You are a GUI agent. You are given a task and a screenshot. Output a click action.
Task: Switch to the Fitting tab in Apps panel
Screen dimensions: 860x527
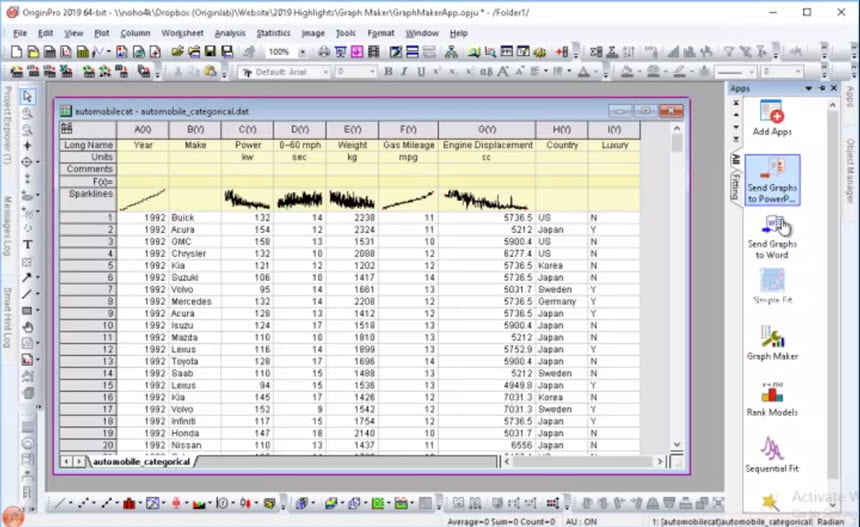pos(735,186)
